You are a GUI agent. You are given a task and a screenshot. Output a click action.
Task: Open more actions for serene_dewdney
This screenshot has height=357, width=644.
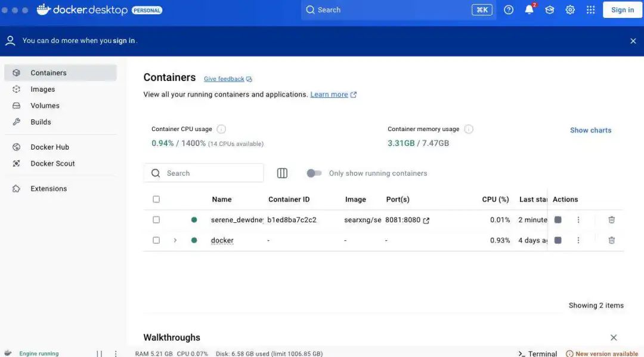tap(578, 220)
